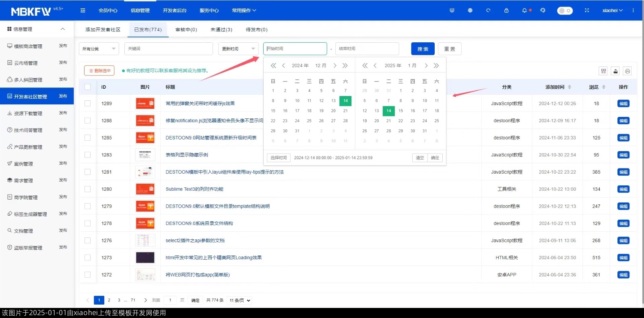Screen dimensions: 644x318
Task: Open 所有分类 category dropdown
Action: [x=99, y=49]
